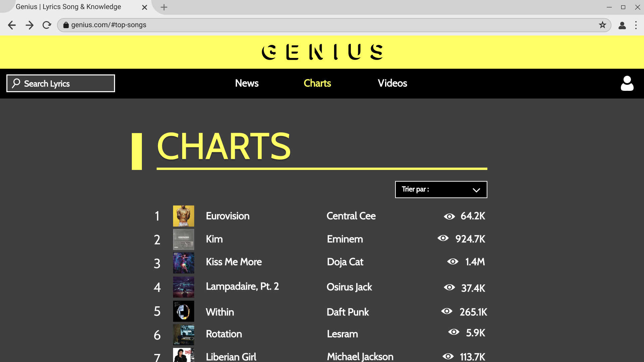Screen dimensions: 644x362
Task: Click eye icon beside Within's 265.1K views
Action: click(x=446, y=311)
